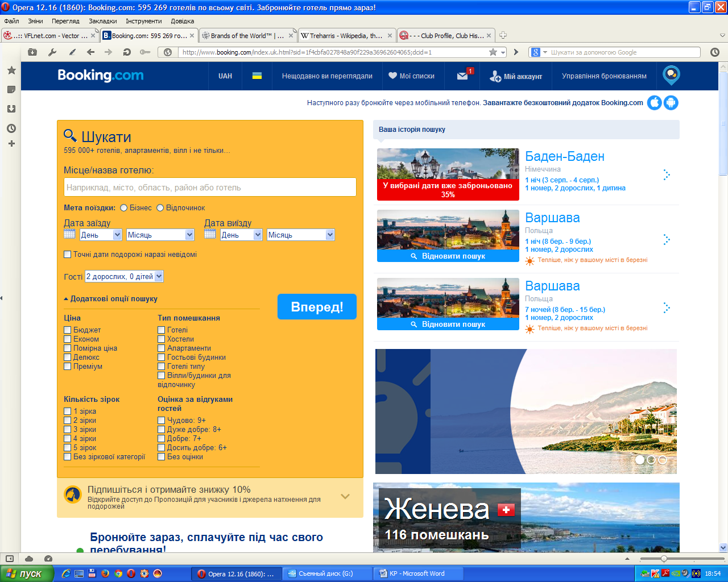Image resolution: width=728 pixels, height=582 pixels.
Task: Open Downloads panel in left sidebar
Action: click(11, 109)
